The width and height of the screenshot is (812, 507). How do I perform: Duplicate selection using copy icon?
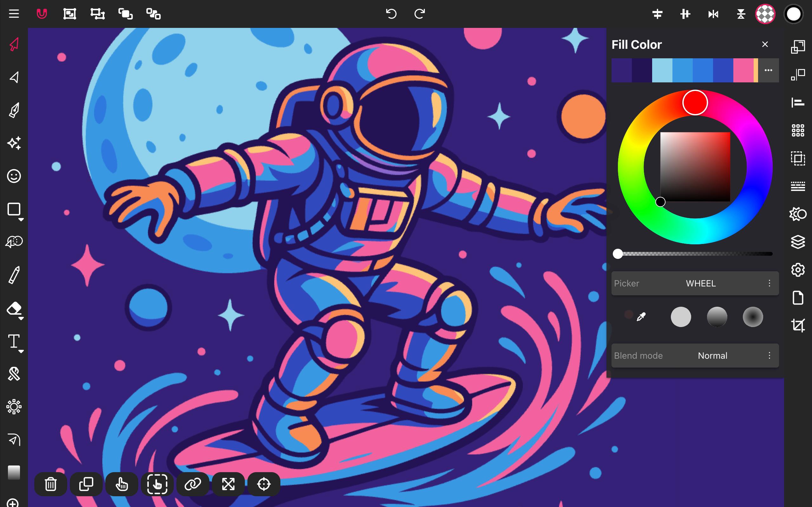click(86, 484)
